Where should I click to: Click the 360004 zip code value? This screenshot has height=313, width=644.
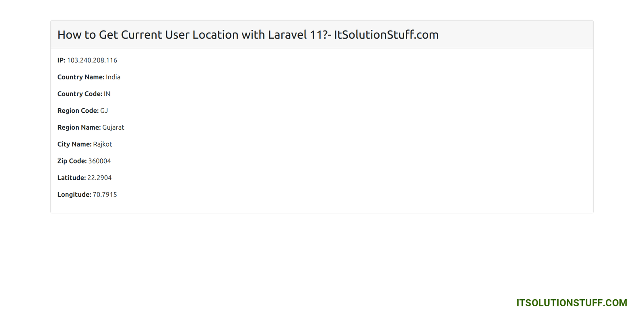[99, 161]
